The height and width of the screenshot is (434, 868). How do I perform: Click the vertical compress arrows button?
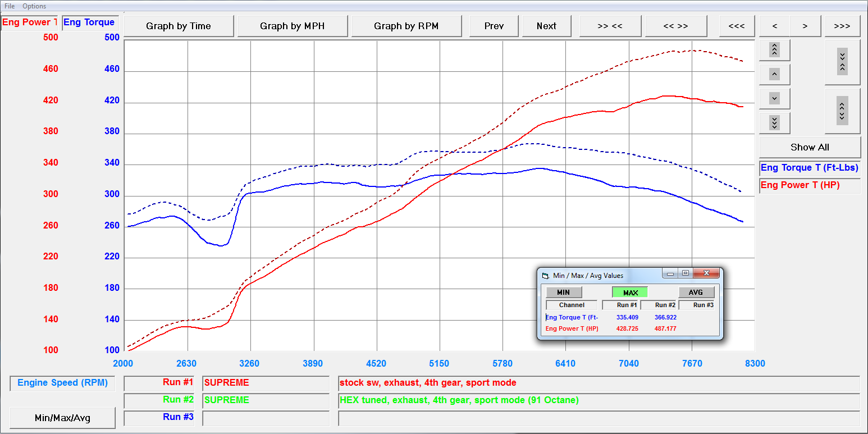[842, 62]
